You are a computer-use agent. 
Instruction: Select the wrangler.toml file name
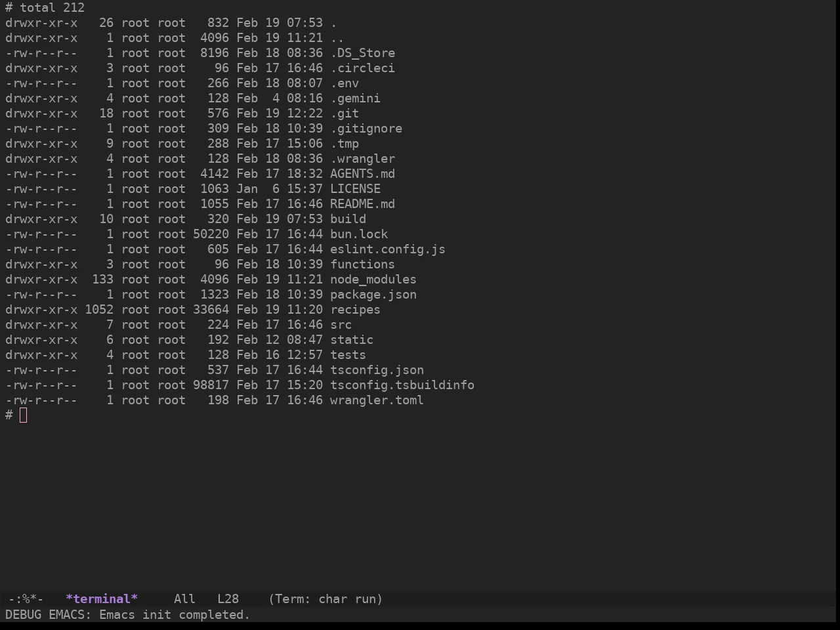tap(377, 400)
